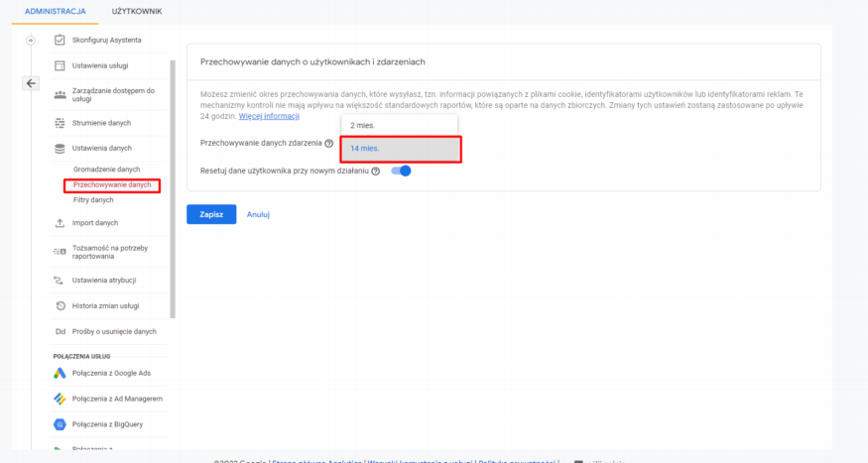
Task: Select the 14 mies. dropdown option
Action: pos(401,149)
